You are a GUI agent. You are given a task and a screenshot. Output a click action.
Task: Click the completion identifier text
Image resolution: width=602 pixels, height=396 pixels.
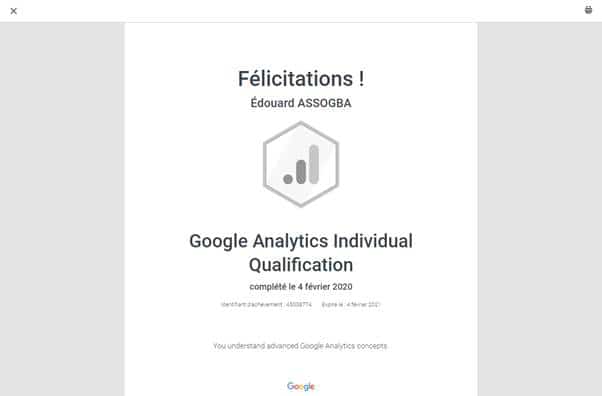pyautogui.click(x=266, y=305)
